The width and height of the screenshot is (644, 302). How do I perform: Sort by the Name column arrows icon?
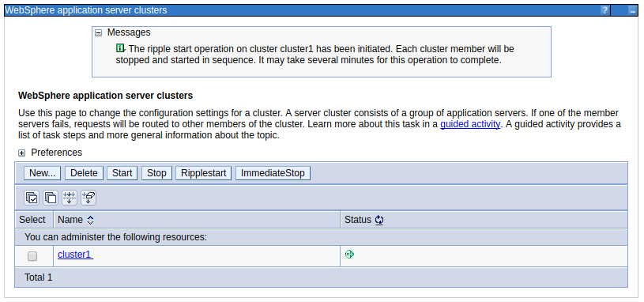[90, 221]
